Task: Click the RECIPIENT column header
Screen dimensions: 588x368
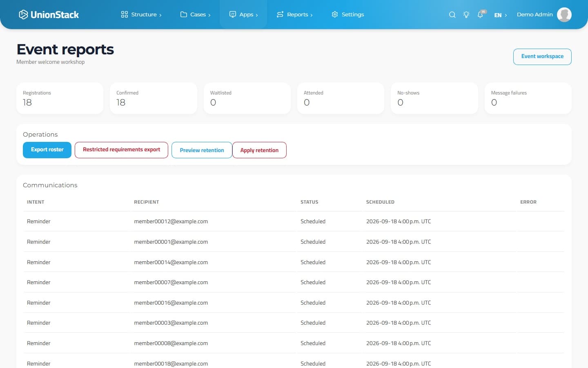Action: click(147, 202)
